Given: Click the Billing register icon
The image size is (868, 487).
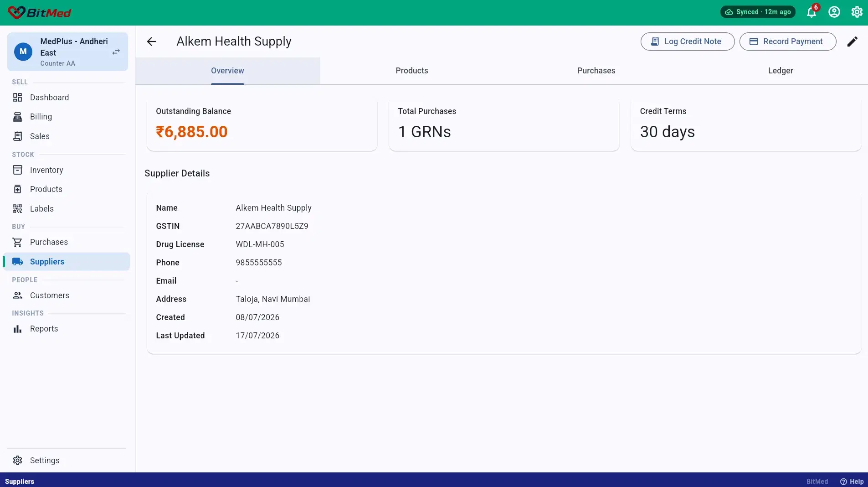Looking at the screenshot, I should click(17, 117).
